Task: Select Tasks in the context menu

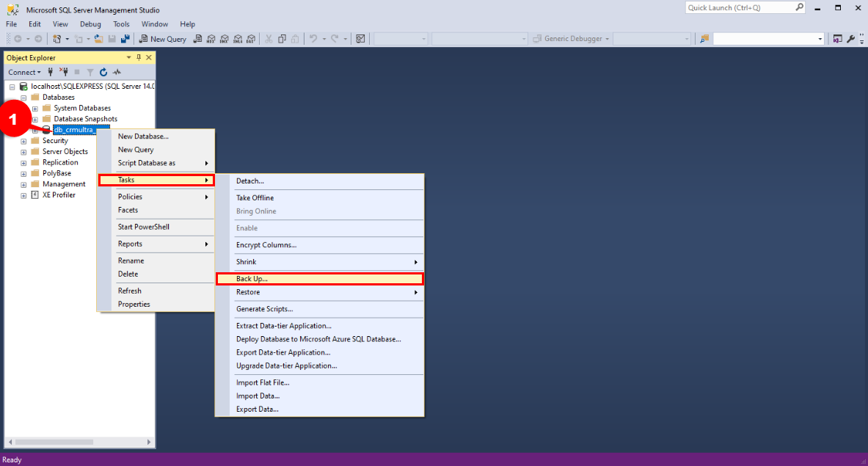Action: click(156, 180)
